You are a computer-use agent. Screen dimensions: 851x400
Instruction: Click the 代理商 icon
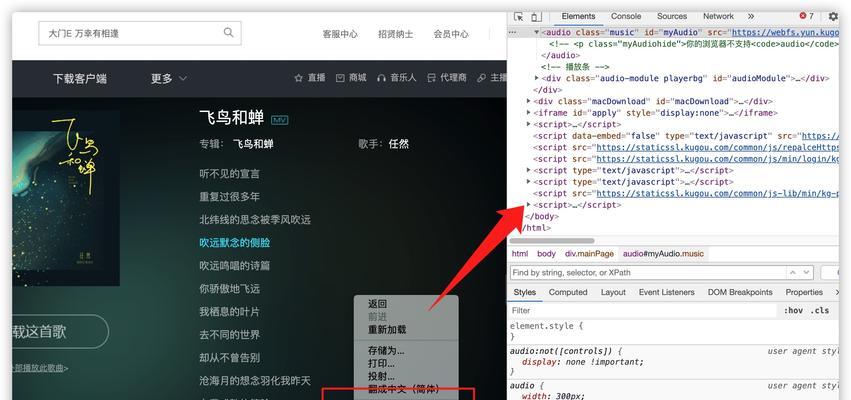pyautogui.click(x=431, y=78)
